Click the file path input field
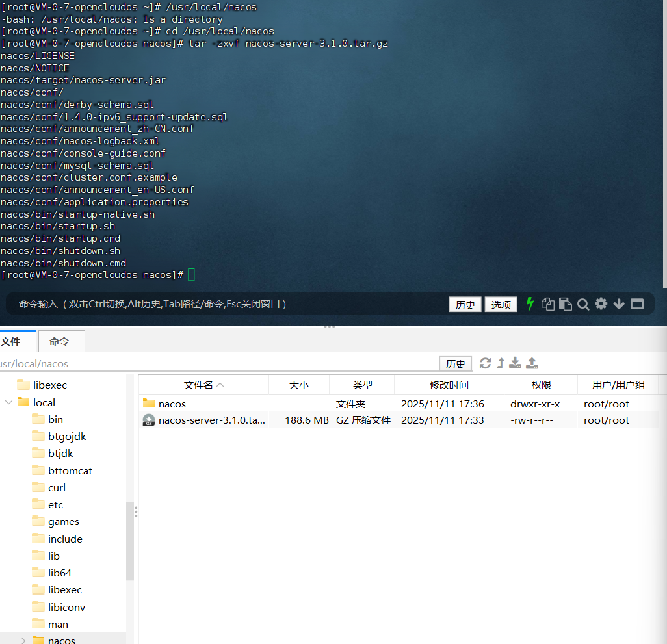 point(215,364)
